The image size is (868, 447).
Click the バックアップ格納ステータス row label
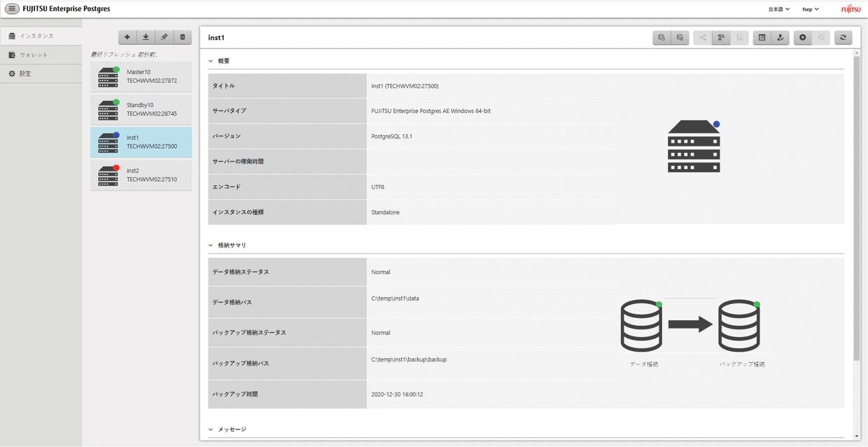(249, 333)
